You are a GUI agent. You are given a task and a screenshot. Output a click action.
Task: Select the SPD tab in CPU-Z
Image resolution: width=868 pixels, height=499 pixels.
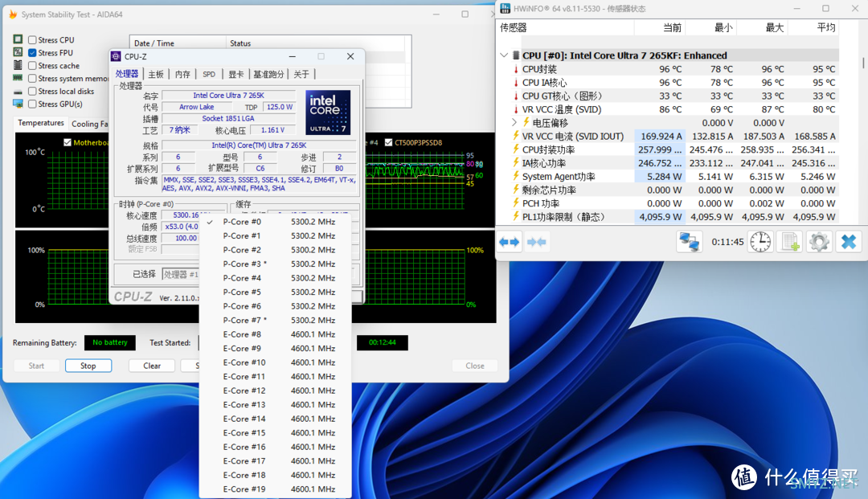209,74
